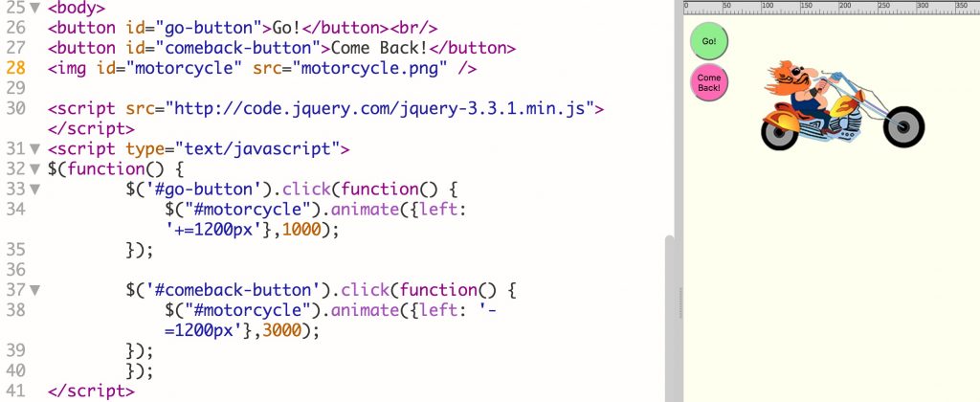This screenshot has width=980, height=402.
Task: Click the editor vertical scrollbar thumb
Action: point(669,319)
